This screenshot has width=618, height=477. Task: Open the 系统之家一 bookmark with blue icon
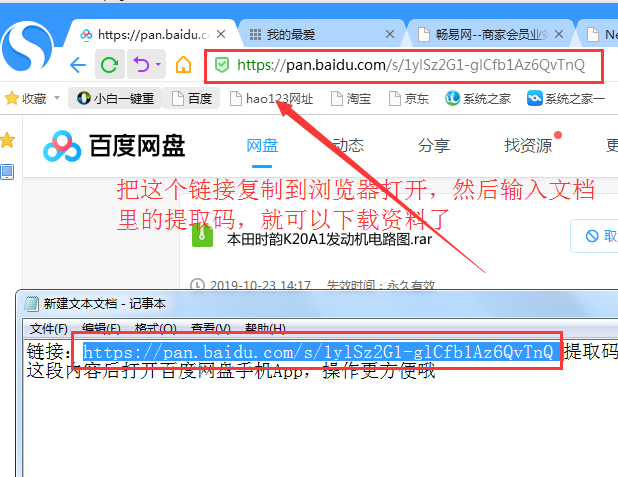pos(566,99)
